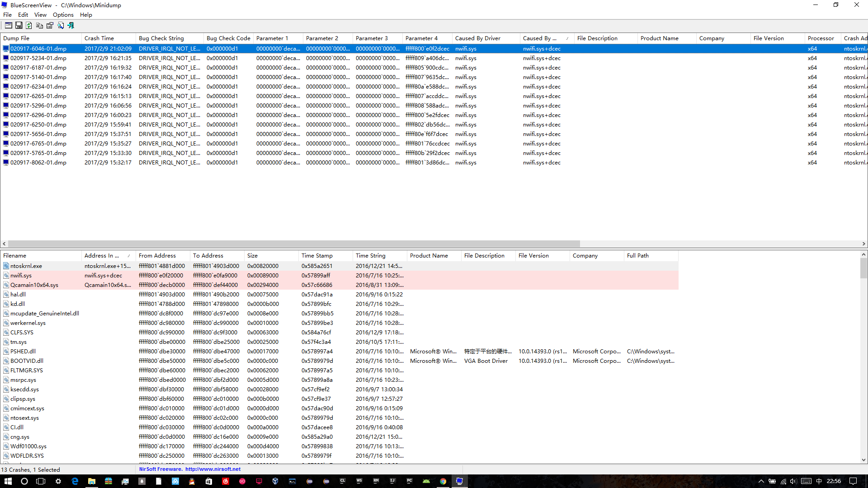Screen dimensions: 868x488
Task: Sort by the Caused By Address column header
Action: (547, 38)
